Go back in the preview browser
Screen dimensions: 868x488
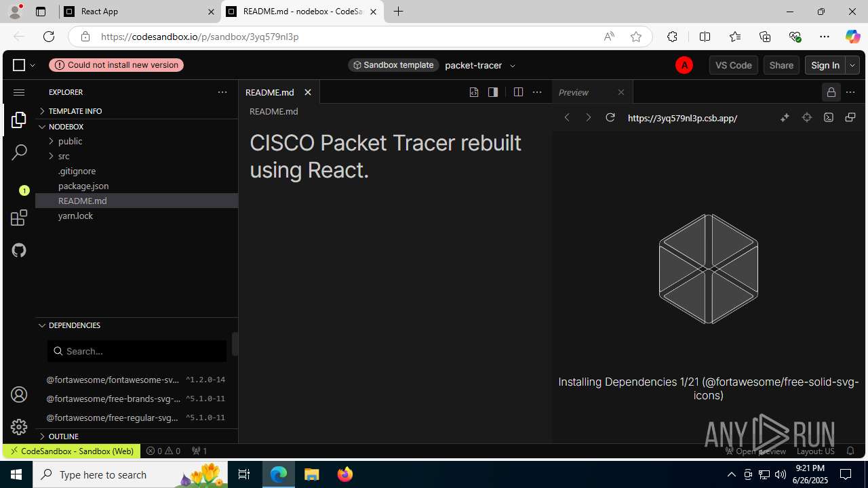pyautogui.click(x=568, y=117)
